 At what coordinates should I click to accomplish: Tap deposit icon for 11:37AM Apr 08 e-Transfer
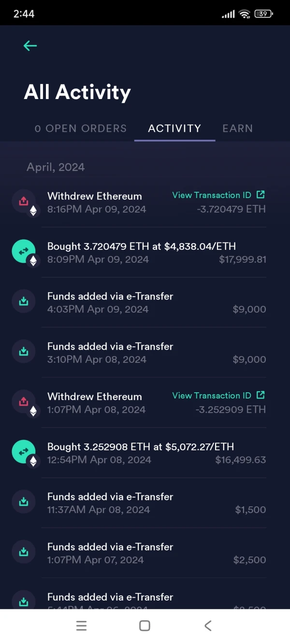24,502
